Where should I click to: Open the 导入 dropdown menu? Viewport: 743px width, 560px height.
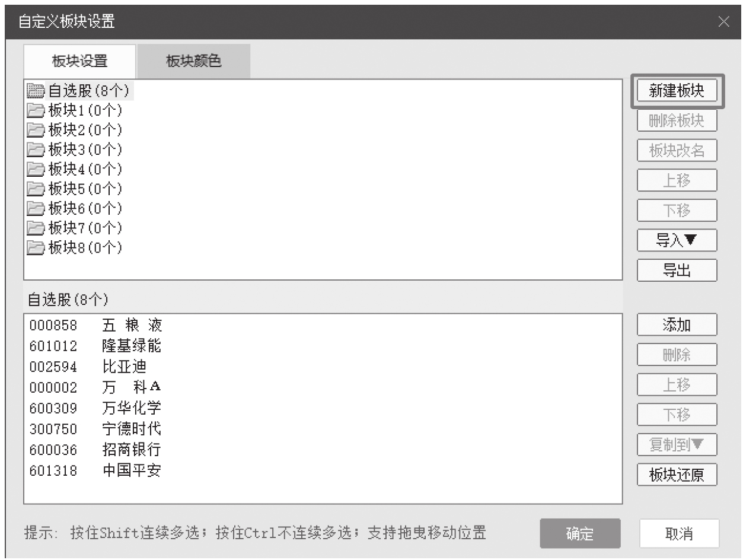tap(677, 240)
